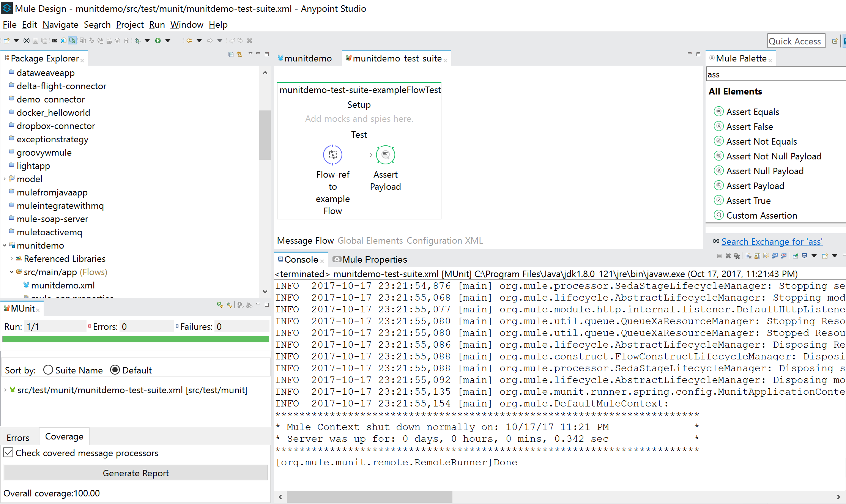Viewport: 846px width, 504px height.
Task: Open the Run button dropdown arrow
Action: pos(167,41)
